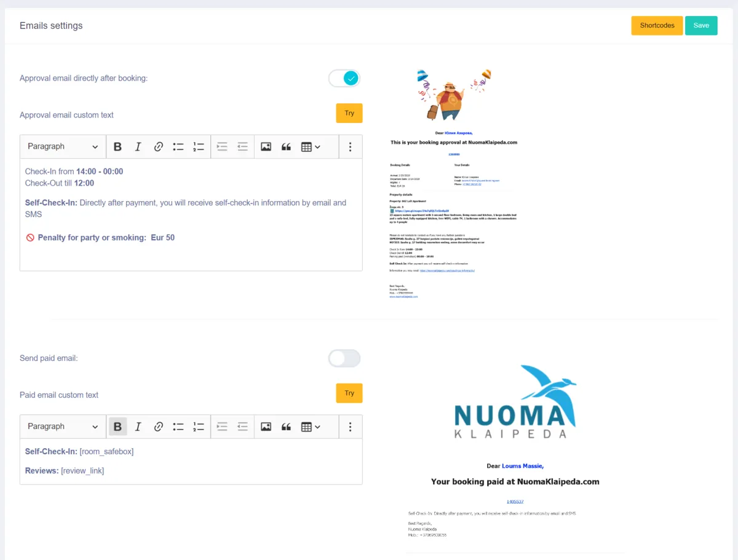Image resolution: width=738 pixels, height=560 pixels.
Task: Open table dropdown in paid email editor
Action: [311, 427]
